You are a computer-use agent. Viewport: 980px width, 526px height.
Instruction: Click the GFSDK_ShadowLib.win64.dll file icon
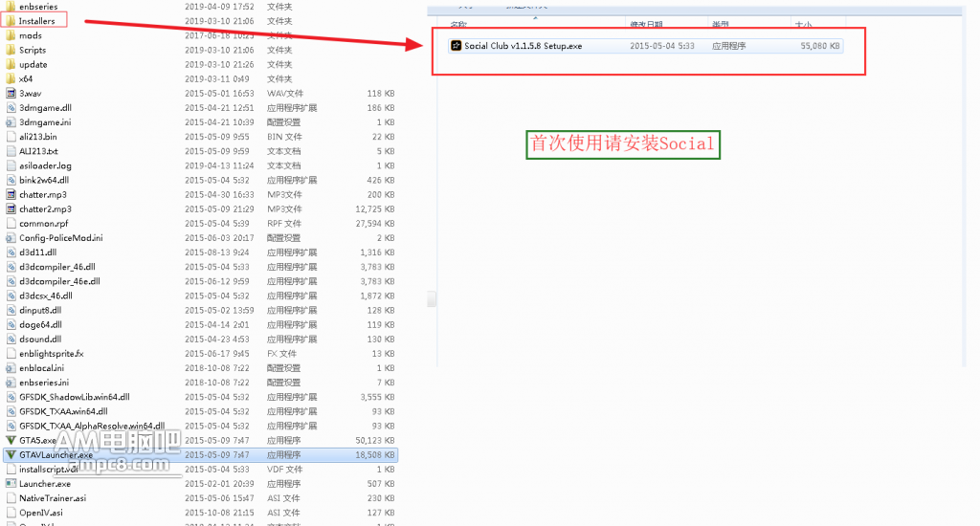click(x=11, y=397)
